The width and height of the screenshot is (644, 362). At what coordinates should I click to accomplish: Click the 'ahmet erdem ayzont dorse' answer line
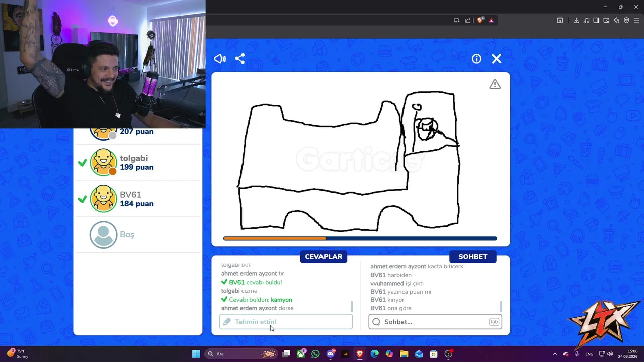[x=257, y=308]
